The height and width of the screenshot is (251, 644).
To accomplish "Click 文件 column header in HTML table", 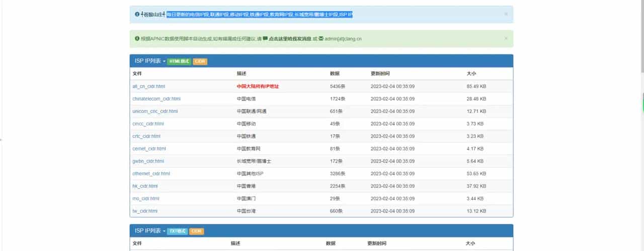I will [137, 74].
